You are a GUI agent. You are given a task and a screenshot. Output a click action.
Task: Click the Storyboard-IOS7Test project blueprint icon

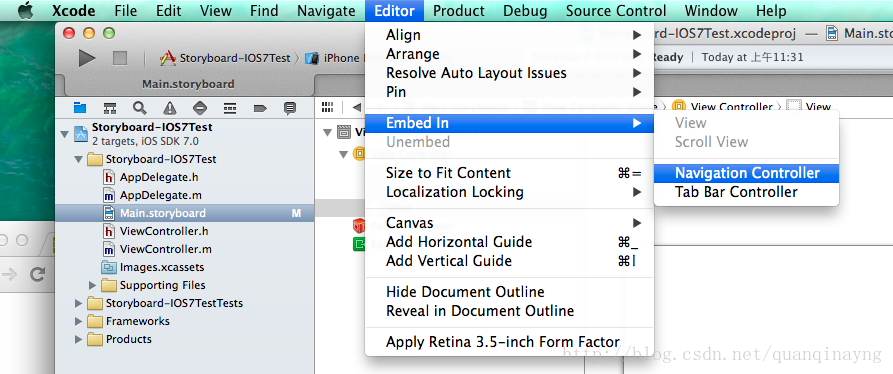[x=81, y=134]
